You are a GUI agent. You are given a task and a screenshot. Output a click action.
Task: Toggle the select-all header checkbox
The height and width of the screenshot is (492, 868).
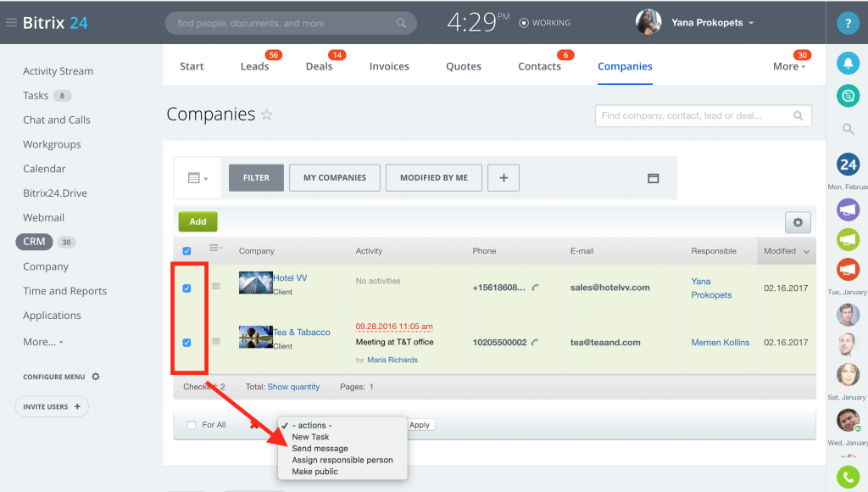click(x=187, y=251)
